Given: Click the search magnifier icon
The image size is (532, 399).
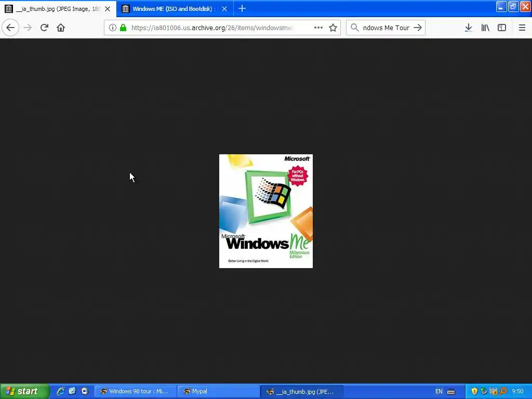Looking at the screenshot, I should click(354, 28).
